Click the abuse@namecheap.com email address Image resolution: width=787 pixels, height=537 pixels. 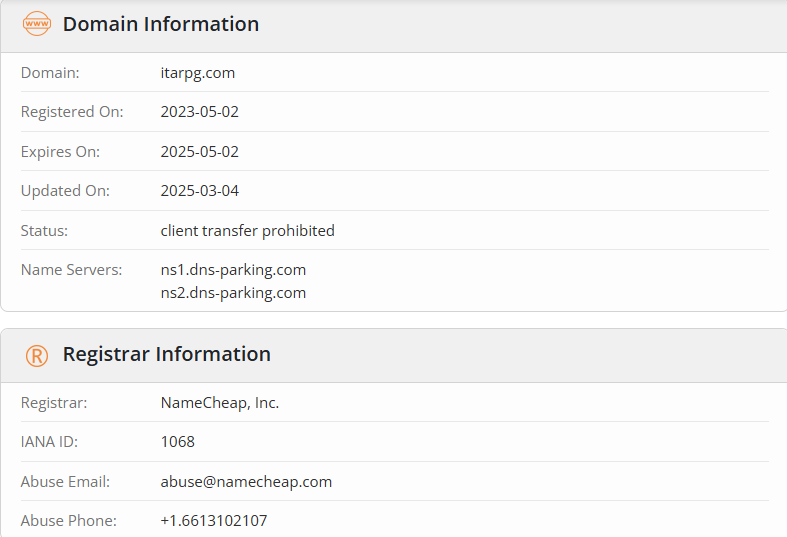point(246,482)
